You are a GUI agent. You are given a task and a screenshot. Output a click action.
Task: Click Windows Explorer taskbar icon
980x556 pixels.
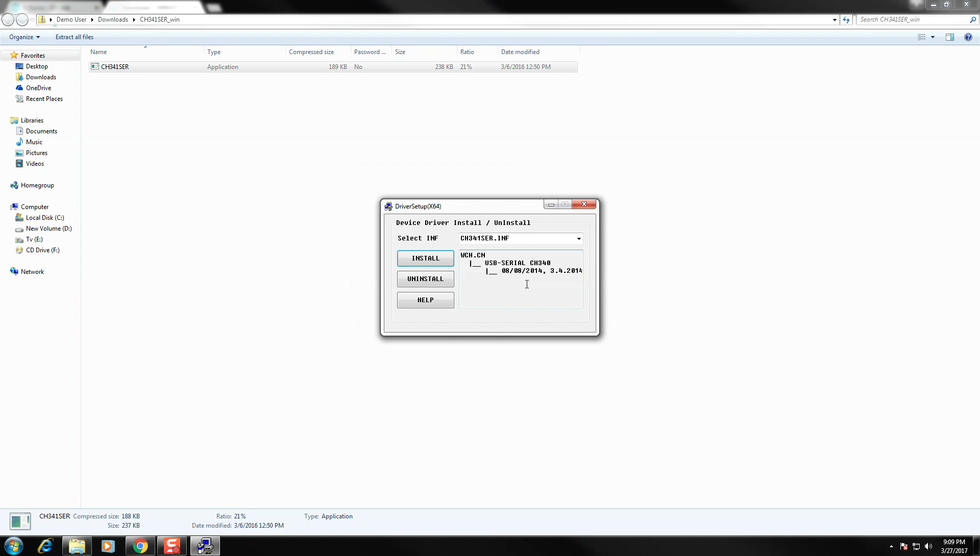76,545
